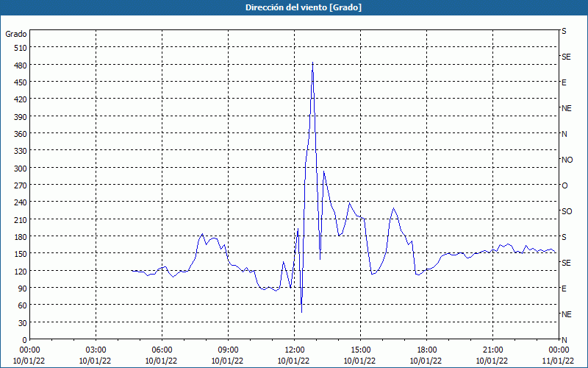Click the 480 value on the left axis

20,66
